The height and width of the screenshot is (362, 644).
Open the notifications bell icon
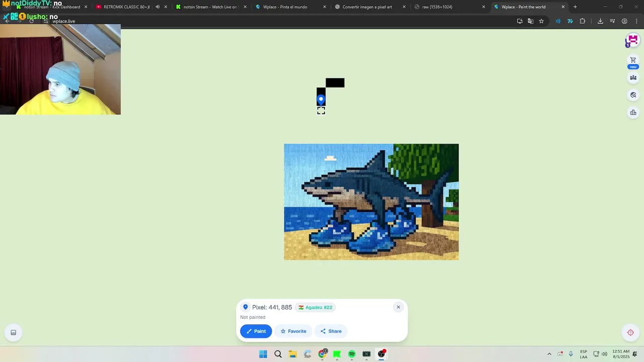[x=635, y=354]
